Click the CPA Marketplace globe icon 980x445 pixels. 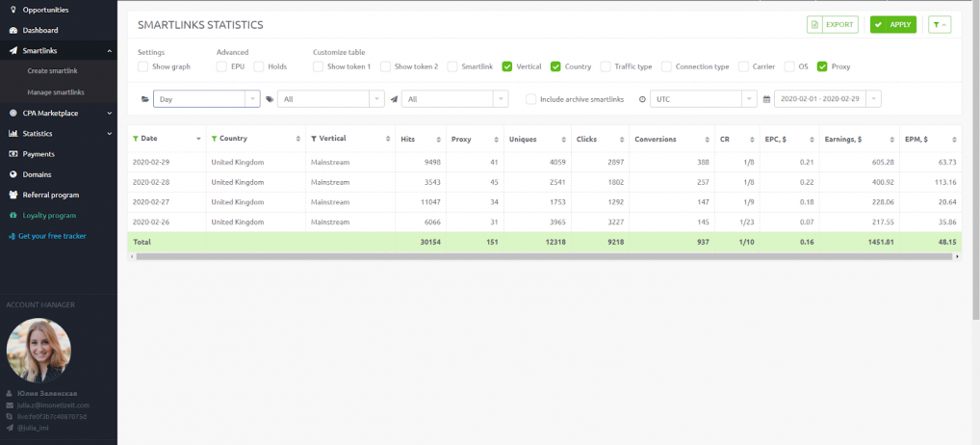pyautogui.click(x=13, y=113)
